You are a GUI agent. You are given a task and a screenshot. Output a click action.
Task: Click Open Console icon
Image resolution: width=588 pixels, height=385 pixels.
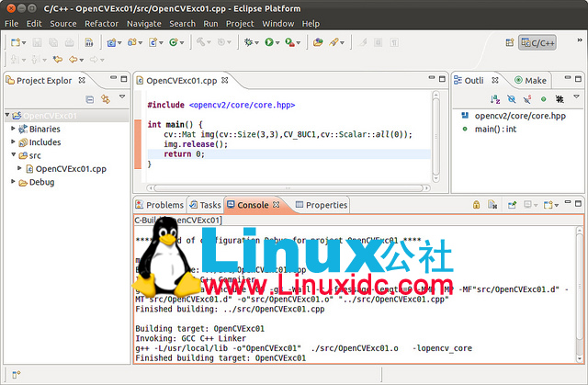(x=548, y=205)
